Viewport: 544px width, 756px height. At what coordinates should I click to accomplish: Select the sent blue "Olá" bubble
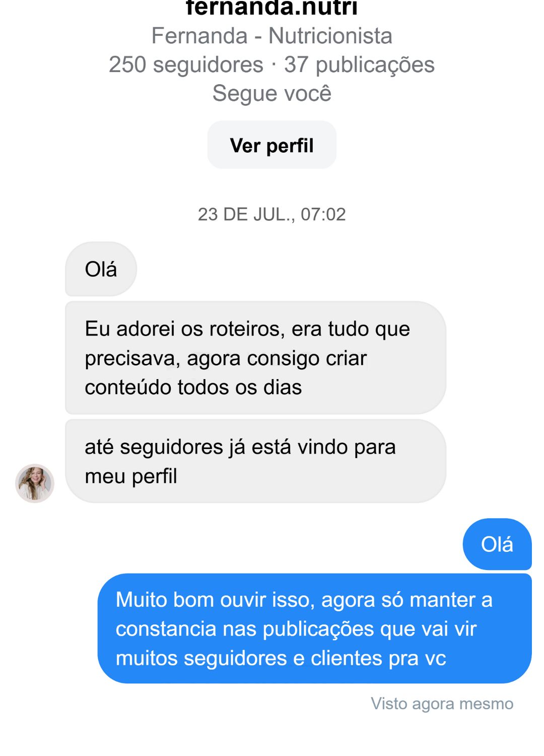click(x=497, y=544)
